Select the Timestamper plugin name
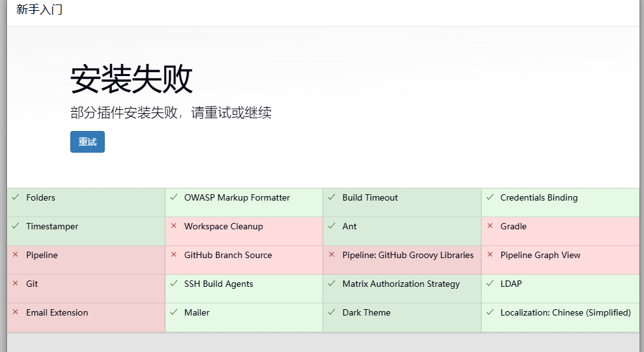 tap(52, 227)
